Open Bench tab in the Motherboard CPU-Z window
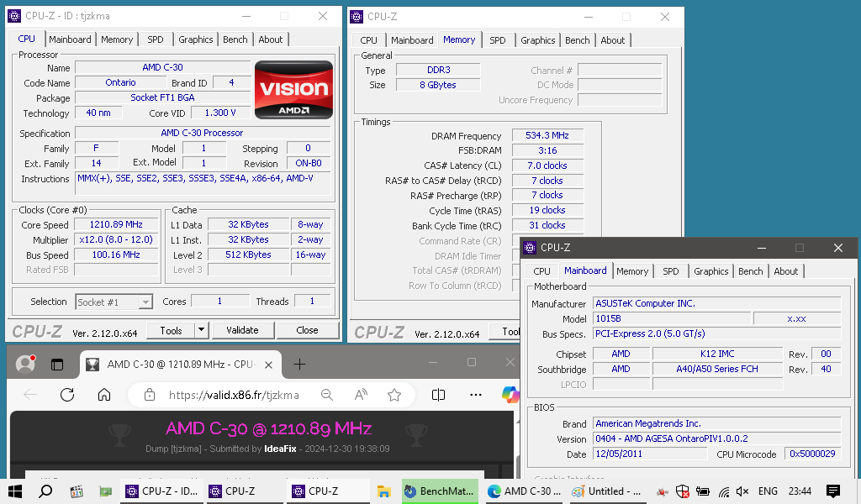This screenshot has width=861, height=504. (751, 271)
